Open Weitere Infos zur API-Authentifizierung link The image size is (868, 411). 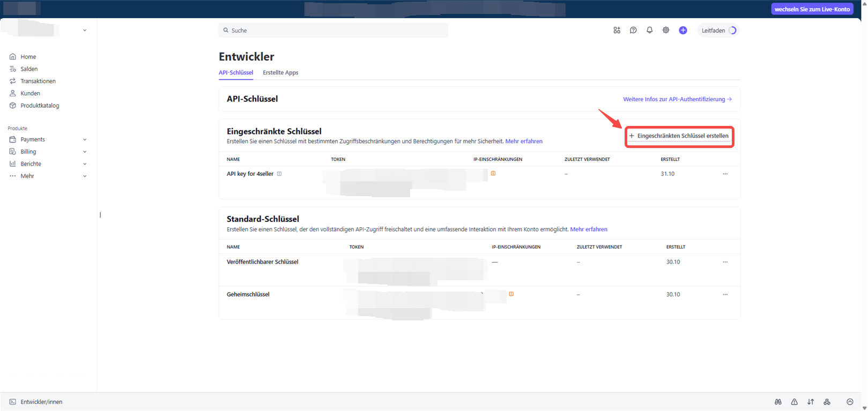pyautogui.click(x=677, y=99)
